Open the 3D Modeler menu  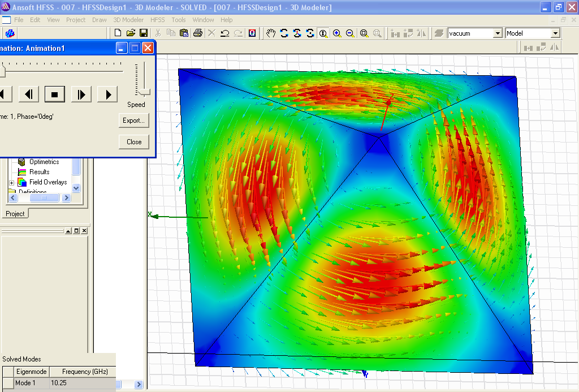click(x=128, y=20)
